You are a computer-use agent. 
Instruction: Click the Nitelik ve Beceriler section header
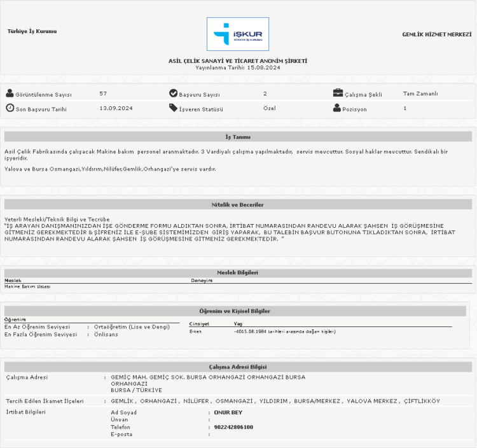tap(238, 204)
